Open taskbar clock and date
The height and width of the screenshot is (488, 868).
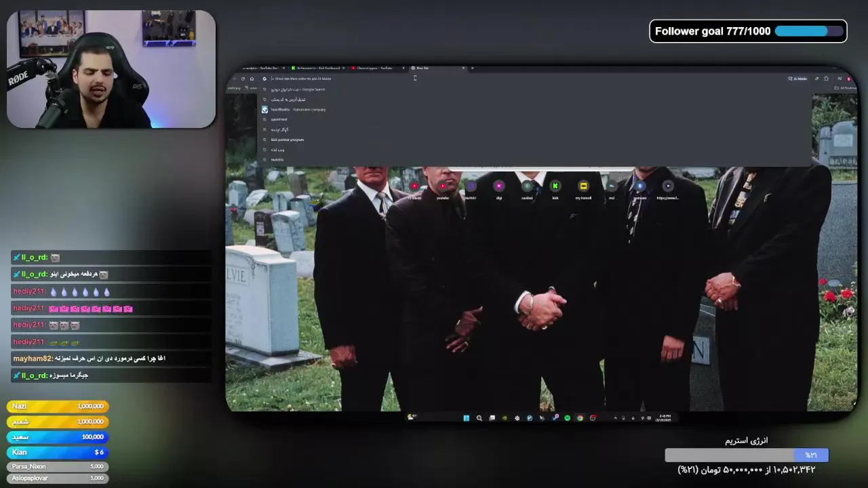pos(665,418)
